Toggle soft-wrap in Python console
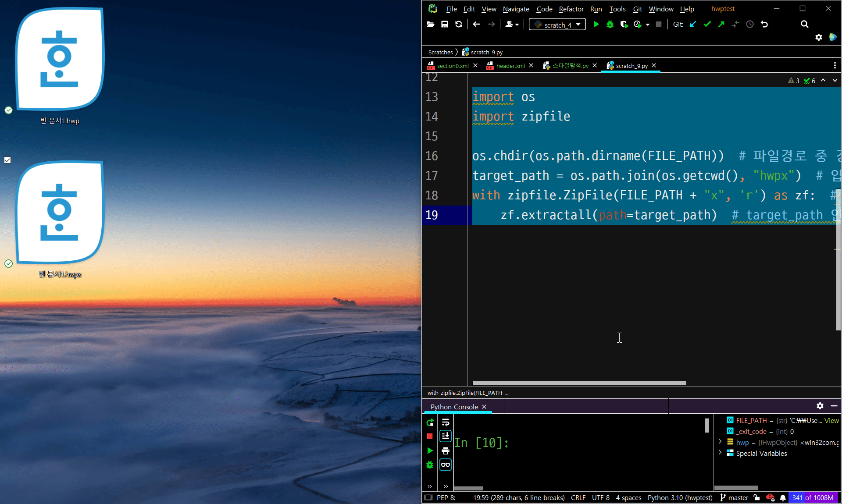 click(446, 422)
